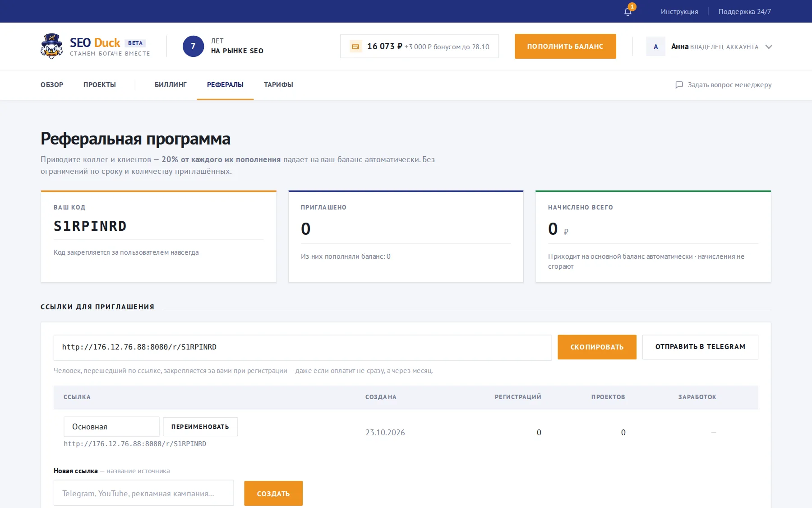The width and height of the screenshot is (812, 508).
Task: Open the Биллинг tab
Action: (171, 85)
